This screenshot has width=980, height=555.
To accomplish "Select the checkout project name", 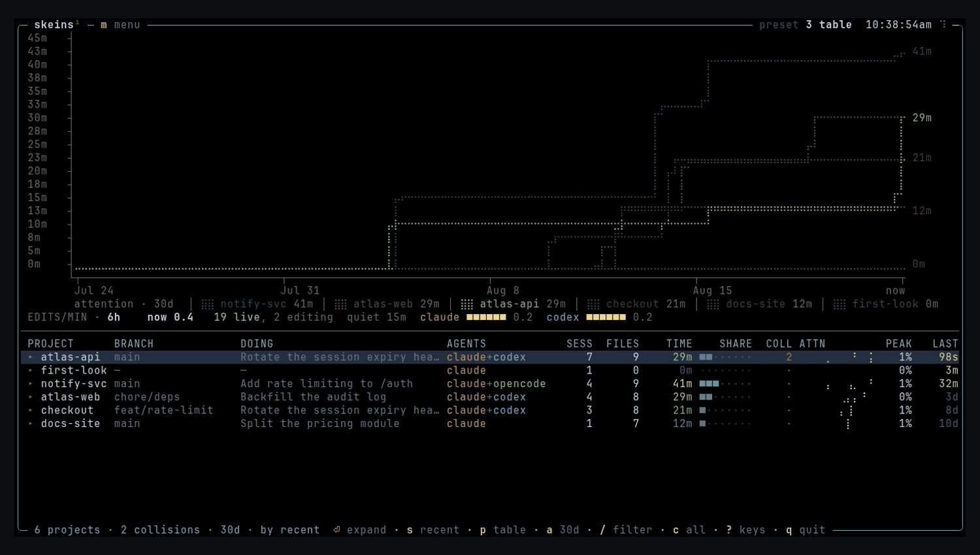I will click(x=67, y=410).
